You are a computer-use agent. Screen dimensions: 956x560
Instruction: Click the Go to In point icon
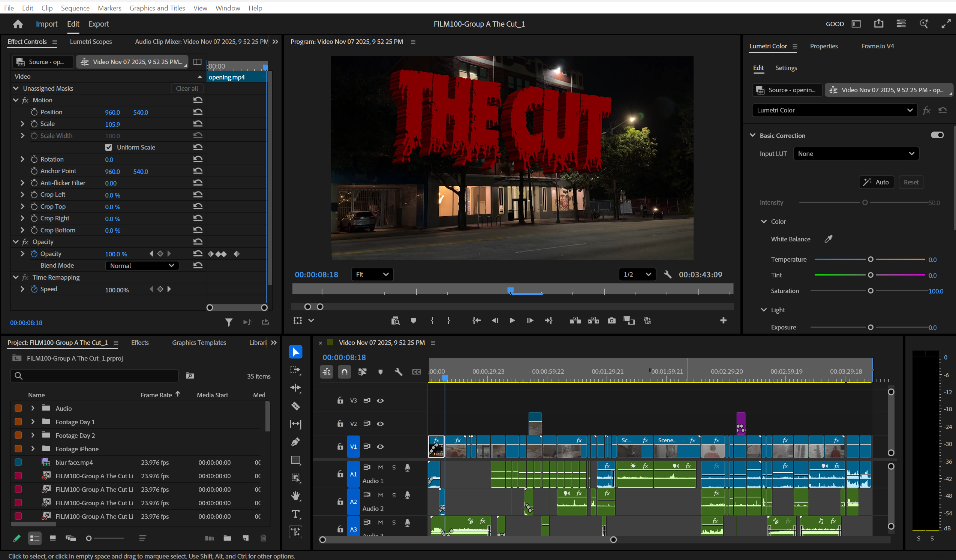[477, 320]
